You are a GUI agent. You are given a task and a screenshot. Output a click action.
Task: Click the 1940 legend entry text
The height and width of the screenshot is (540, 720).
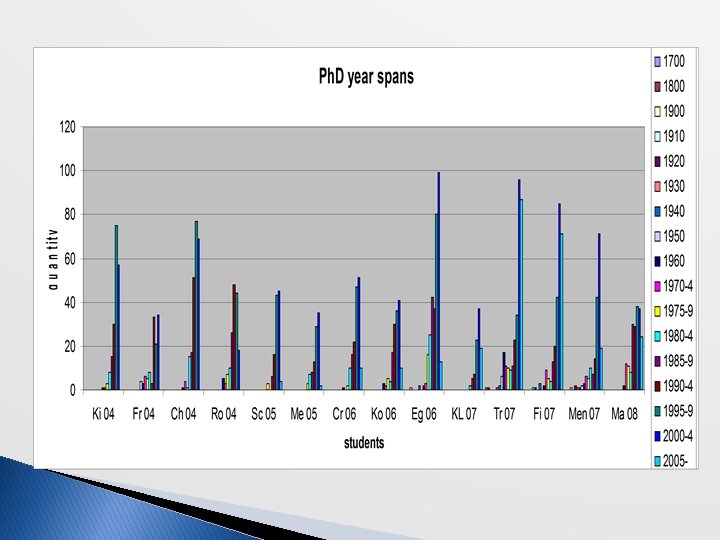674,211
